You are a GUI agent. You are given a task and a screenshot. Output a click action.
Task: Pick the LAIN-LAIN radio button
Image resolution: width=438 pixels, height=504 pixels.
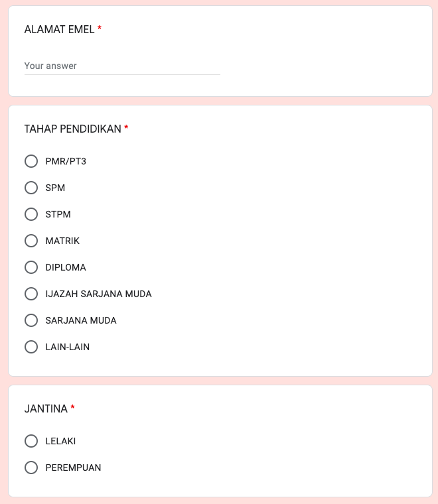click(x=31, y=347)
